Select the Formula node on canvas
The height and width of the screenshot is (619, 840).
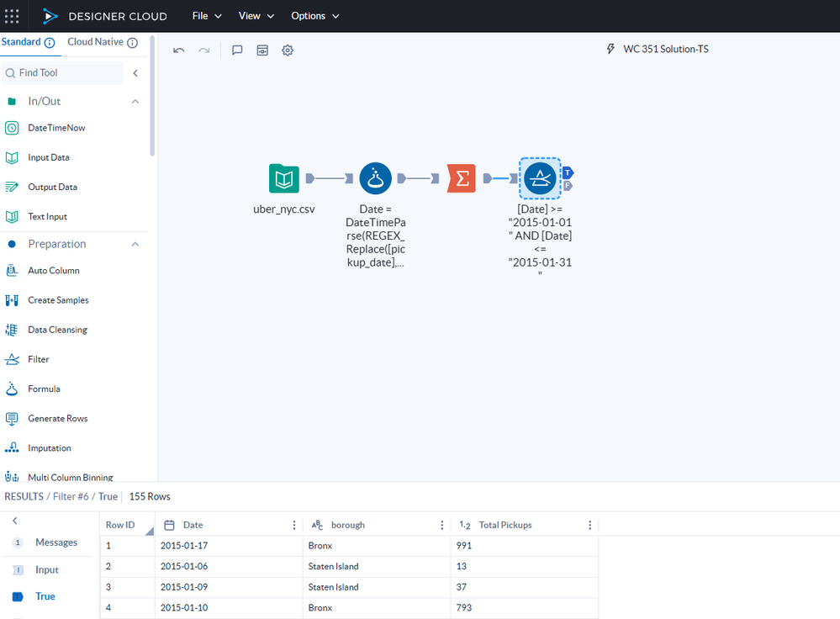(x=376, y=178)
